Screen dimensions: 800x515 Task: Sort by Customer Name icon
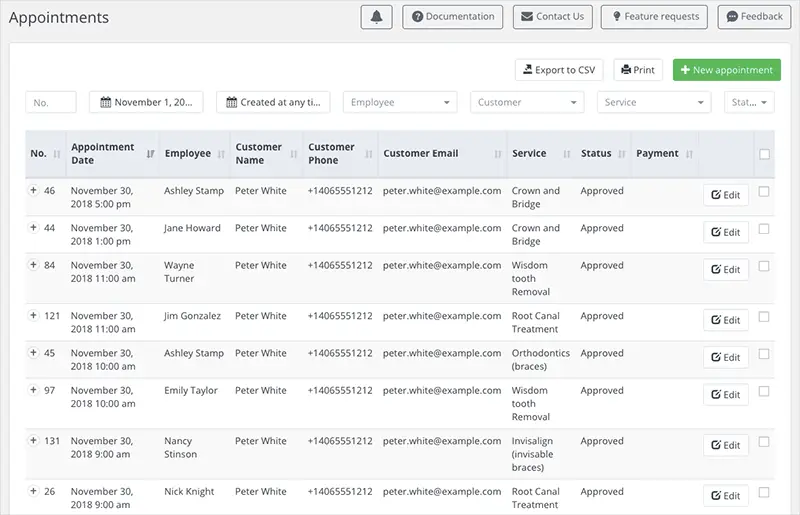click(294, 154)
